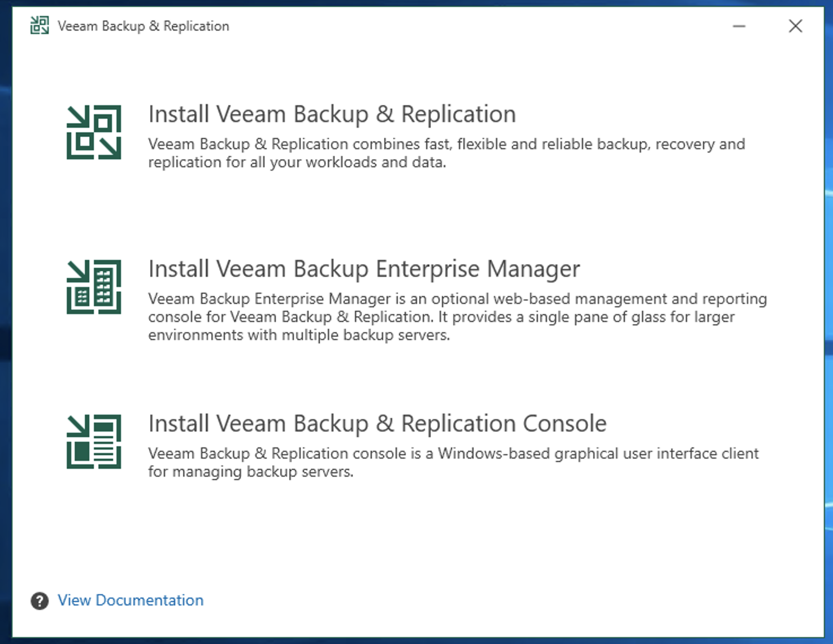This screenshot has width=833, height=644.
Task: Click the Enterprise Manager description paragraph
Action: tap(457, 317)
